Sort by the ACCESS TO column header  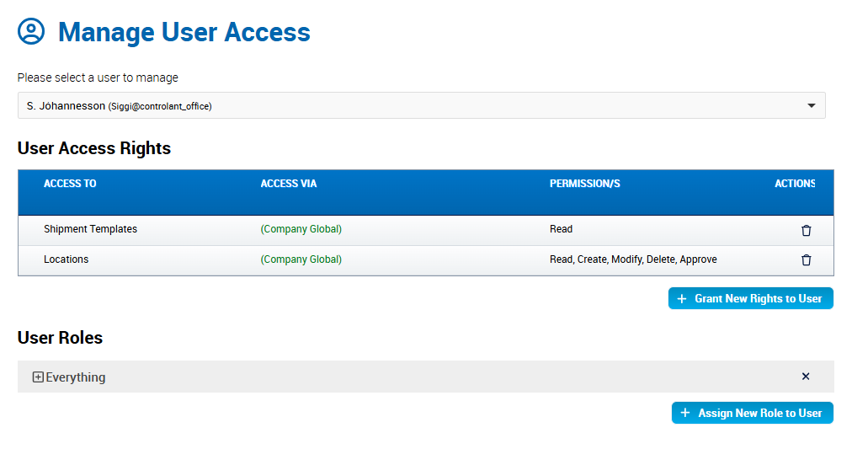[70, 184]
